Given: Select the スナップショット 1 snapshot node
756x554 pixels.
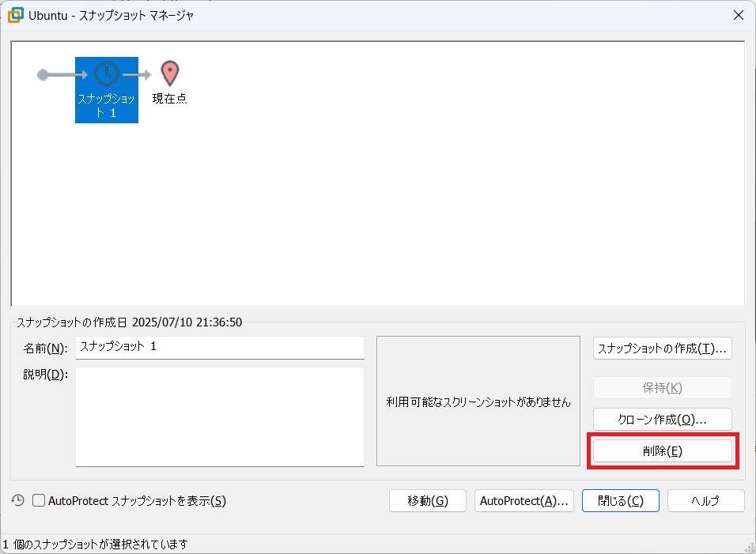Looking at the screenshot, I should coord(107,89).
